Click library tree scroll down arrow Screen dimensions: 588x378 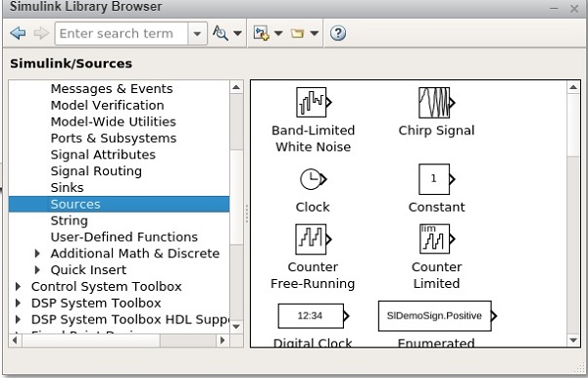click(x=236, y=327)
